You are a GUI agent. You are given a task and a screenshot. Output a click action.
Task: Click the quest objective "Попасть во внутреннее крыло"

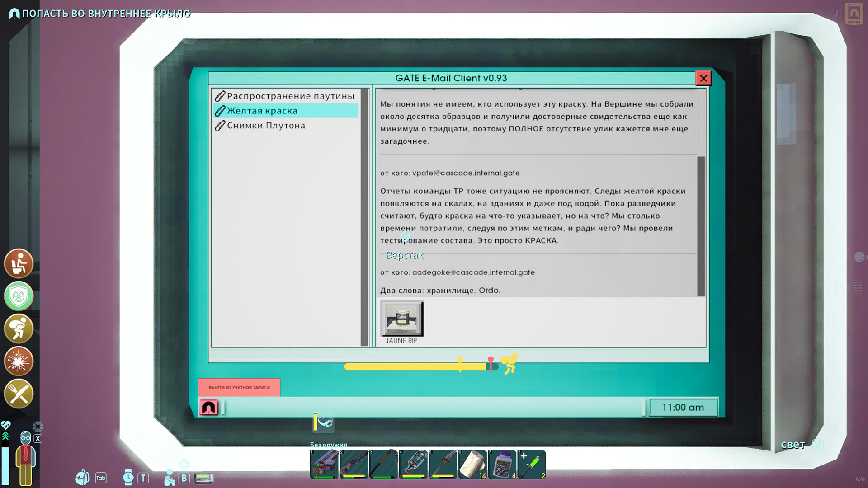pyautogui.click(x=106, y=14)
